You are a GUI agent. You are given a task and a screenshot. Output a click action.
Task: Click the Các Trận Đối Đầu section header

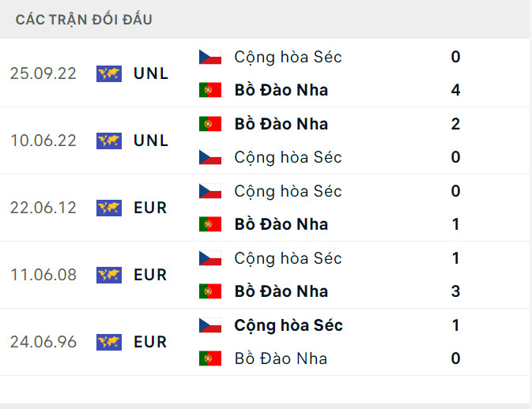click(x=84, y=20)
